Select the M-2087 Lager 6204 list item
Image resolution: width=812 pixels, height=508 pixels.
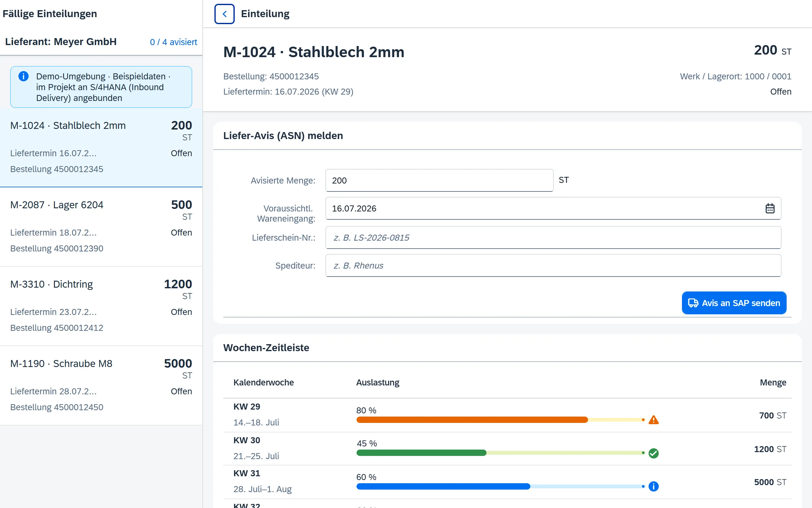[101, 227]
